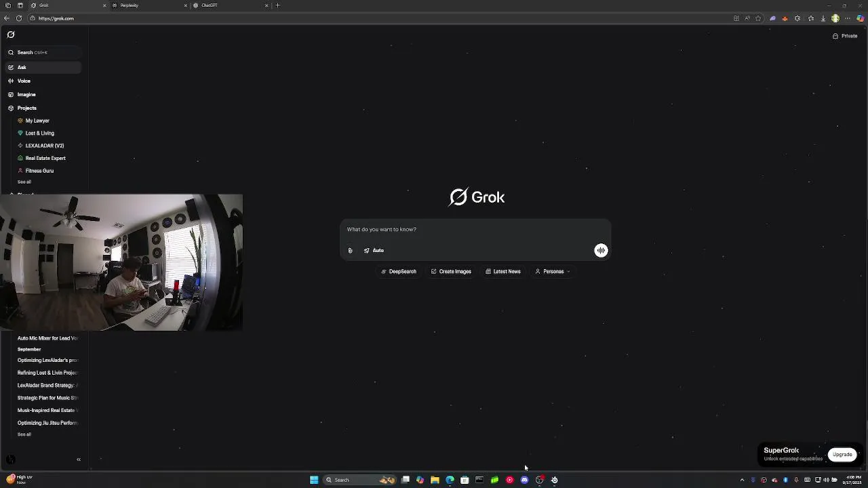Open Optimizing Jiu Jitsu Perform chat
The image size is (868, 488).
click(x=47, y=423)
